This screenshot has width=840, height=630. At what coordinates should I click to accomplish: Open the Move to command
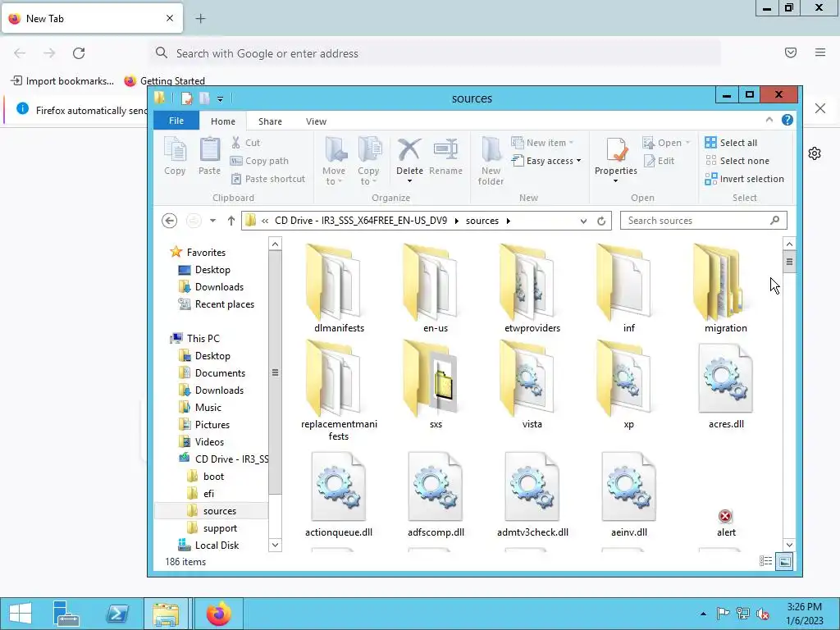(334, 161)
